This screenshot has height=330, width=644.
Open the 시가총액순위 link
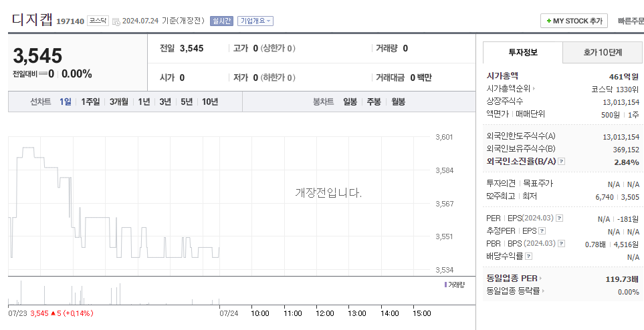click(511, 88)
